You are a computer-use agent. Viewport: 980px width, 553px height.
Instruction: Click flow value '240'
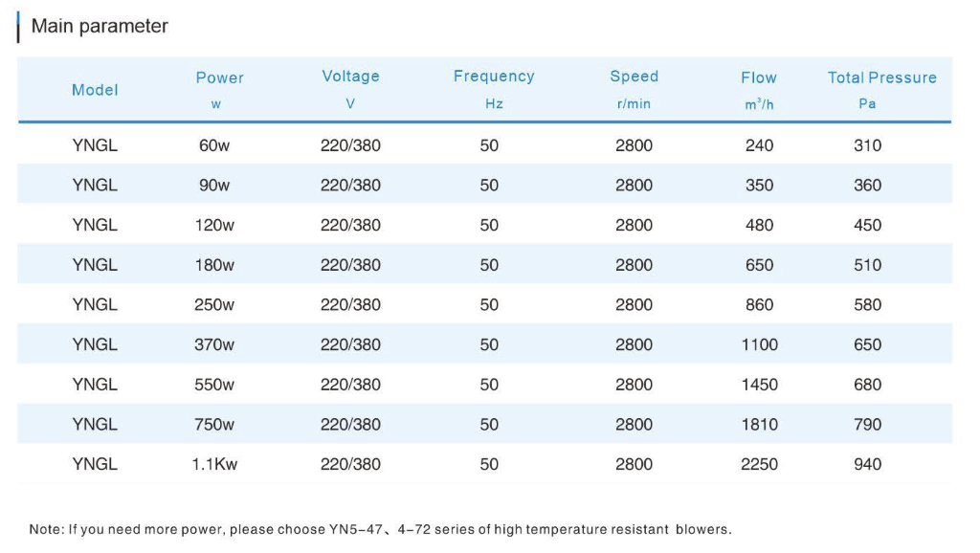[x=759, y=145]
